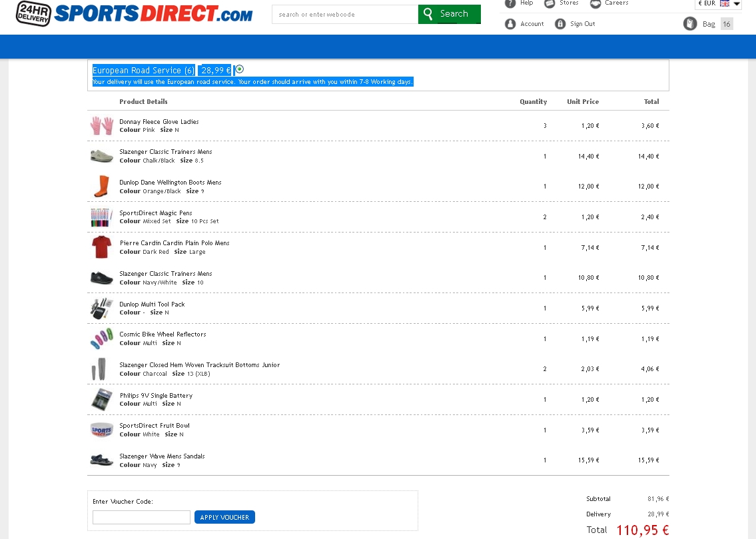Click the shopping Bag icon
The height and width of the screenshot is (539, 756).
pyautogui.click(x=690, y=23)
